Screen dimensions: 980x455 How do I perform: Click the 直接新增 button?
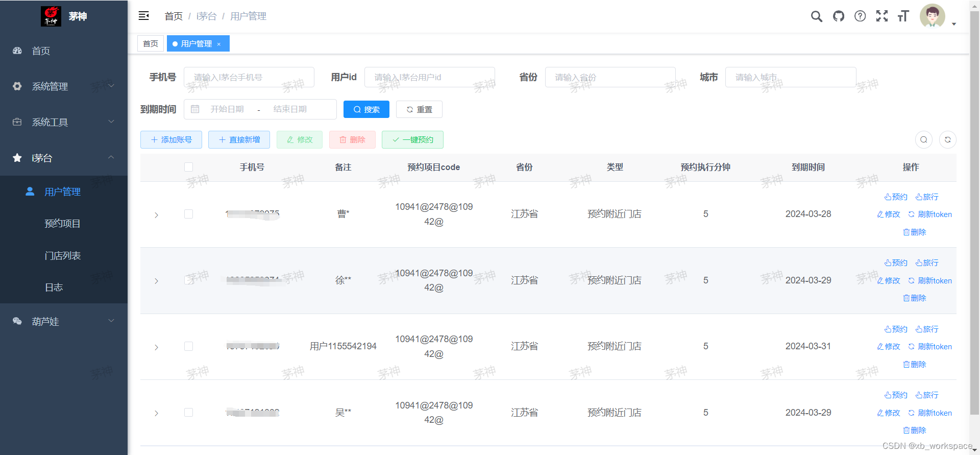tap(239, 139)
